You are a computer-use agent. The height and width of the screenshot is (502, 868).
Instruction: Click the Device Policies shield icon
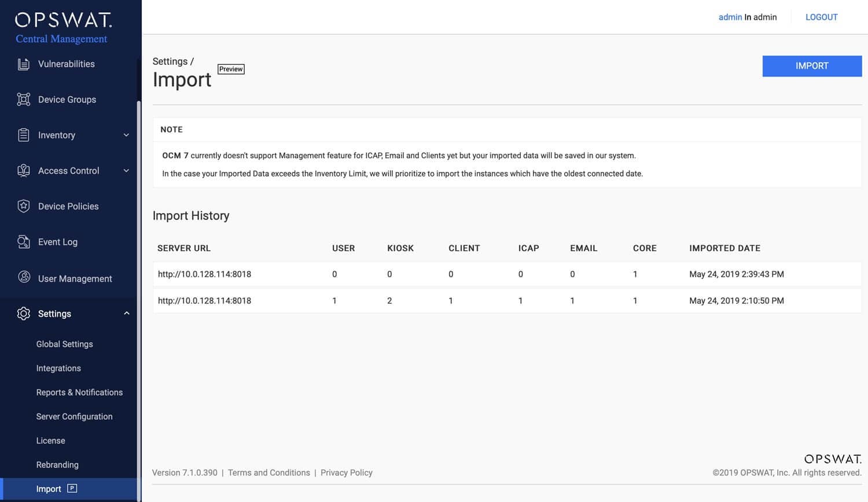tap(23, 206)
